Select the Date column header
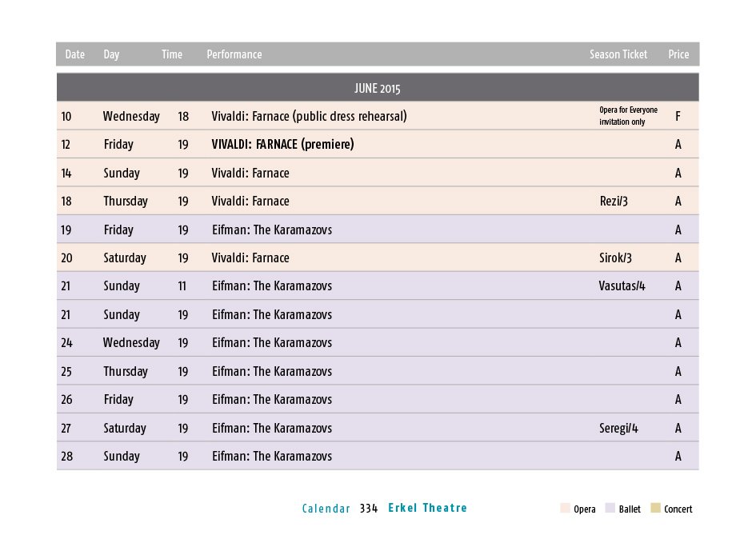This screenshot has width=756, height=543. pyautogui.click(x=74, y=54)
